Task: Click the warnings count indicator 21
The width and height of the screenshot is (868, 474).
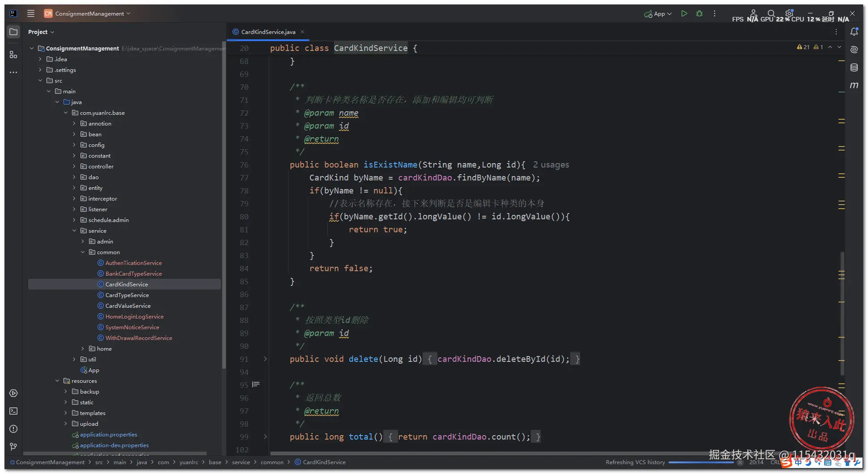Action: pyautogui.click(x=803, y=47)
